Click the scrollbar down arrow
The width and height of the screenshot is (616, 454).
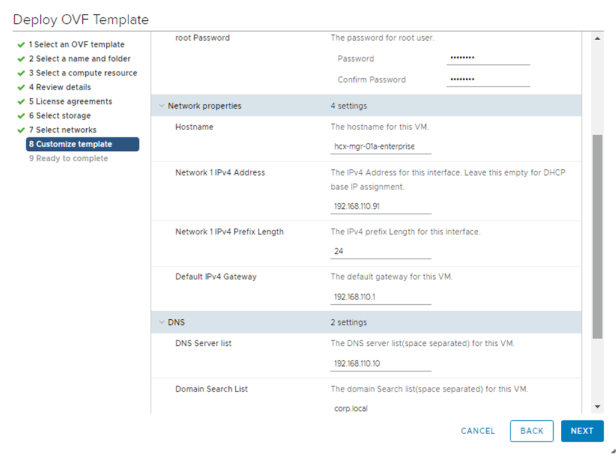click(x=598, y=407)
